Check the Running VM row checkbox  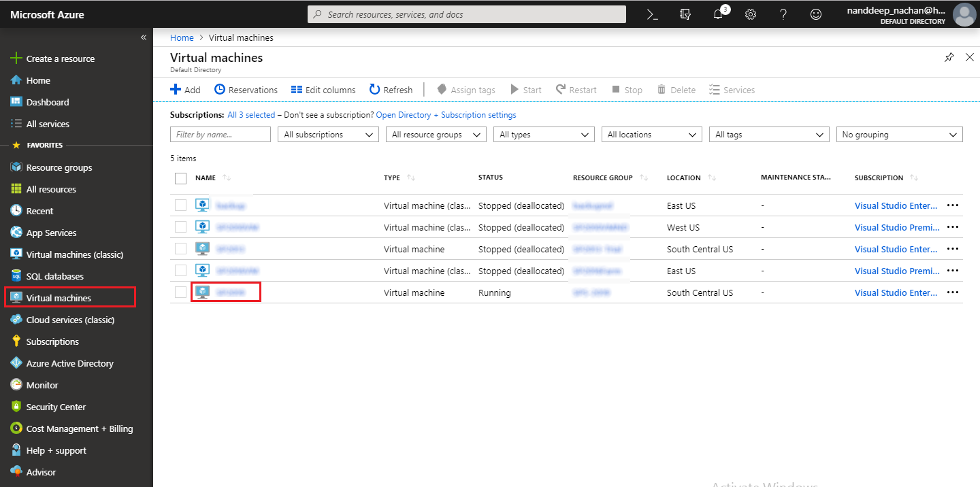pos(180,292)
